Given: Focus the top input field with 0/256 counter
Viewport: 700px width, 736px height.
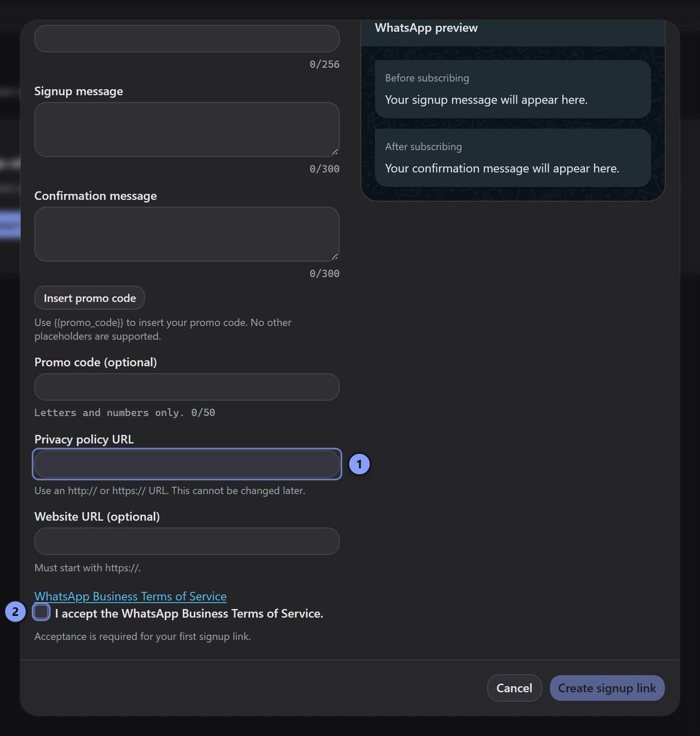Looking at the screenshot, I should coord(187,39).
